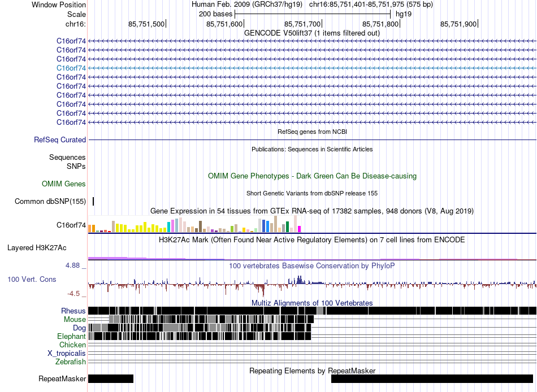
Task: Click the Window Position label
Action: pyautogui.click(x=59, y=5)
